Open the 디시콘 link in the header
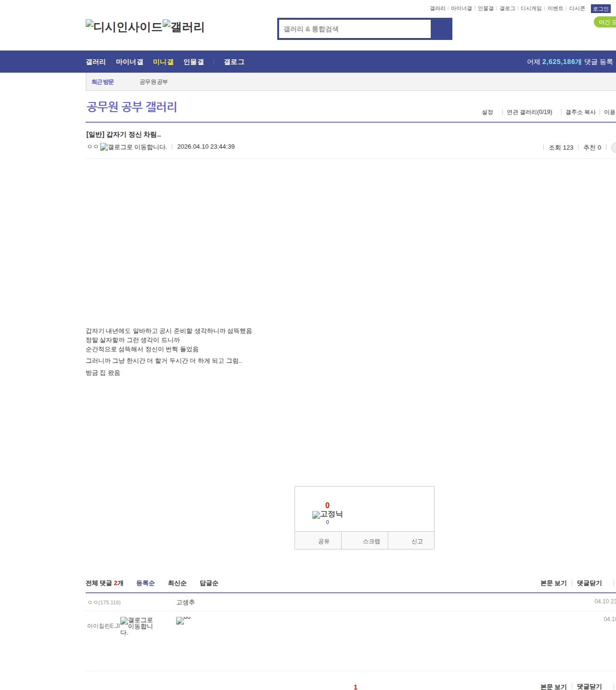This screenshot has width=616, height=690. (577, 9)
